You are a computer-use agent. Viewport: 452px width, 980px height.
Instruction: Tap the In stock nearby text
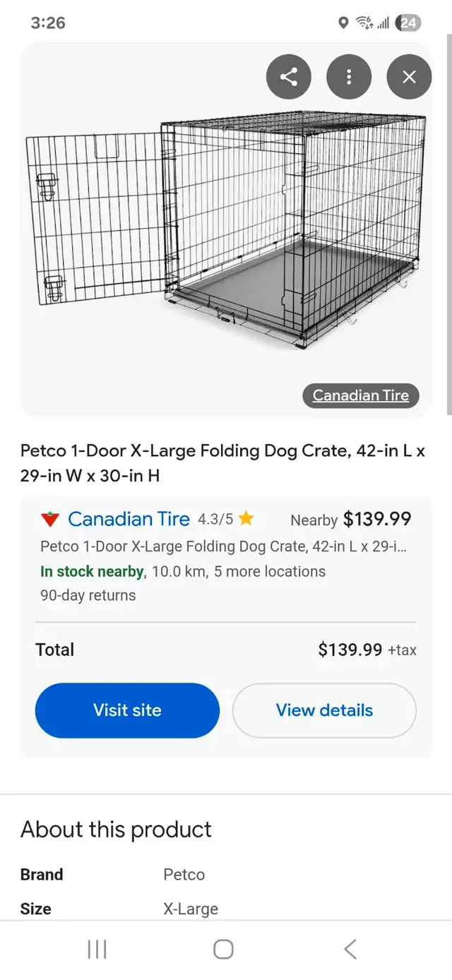point(92,571)
